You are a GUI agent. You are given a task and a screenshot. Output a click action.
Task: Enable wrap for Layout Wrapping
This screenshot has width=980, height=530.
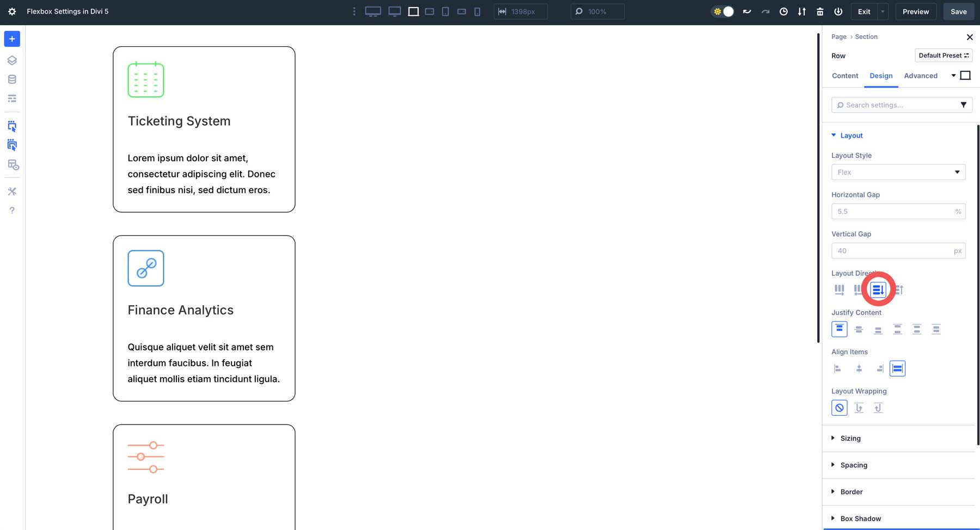[859, 407]
